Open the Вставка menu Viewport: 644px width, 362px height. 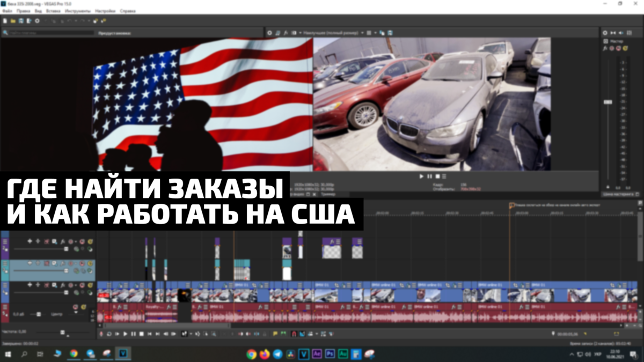point(54,11)
